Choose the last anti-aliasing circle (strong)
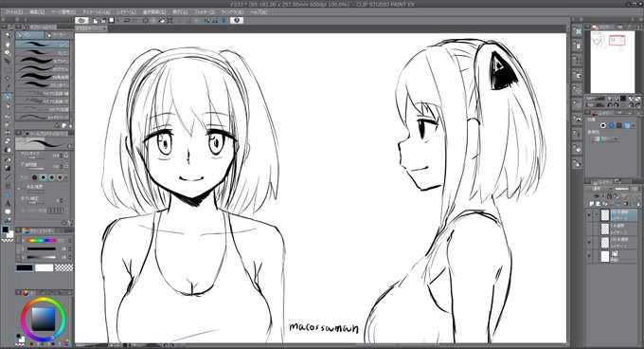Screen dimensions: 644x349 [x=61, y=177]
